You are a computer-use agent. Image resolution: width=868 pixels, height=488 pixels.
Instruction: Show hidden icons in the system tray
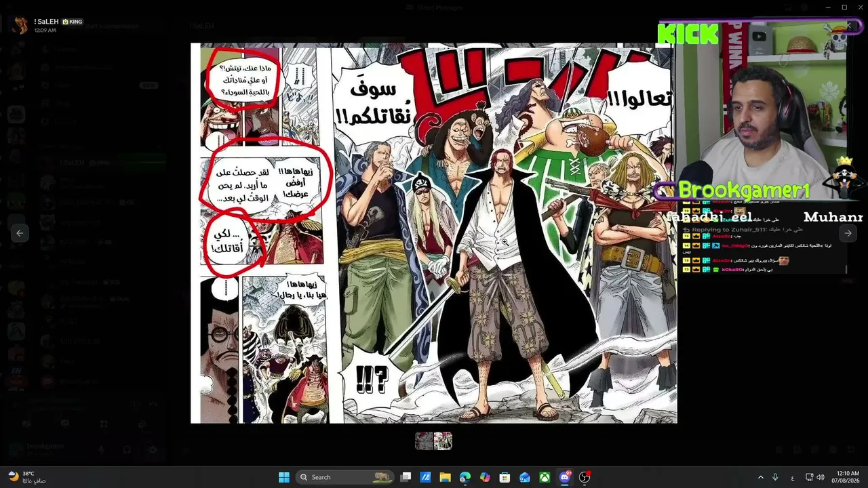[760, 477]
